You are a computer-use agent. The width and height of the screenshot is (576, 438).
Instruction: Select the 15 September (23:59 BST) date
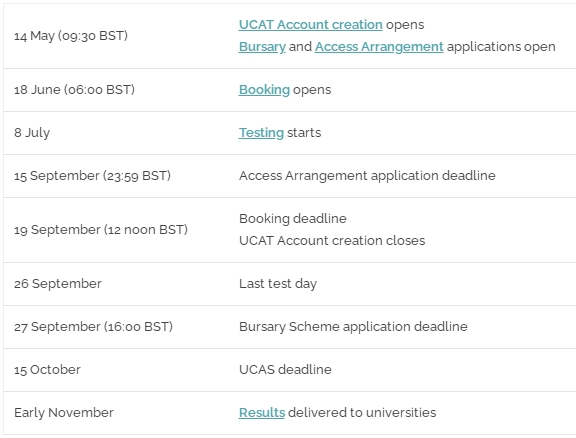(92, 176)
